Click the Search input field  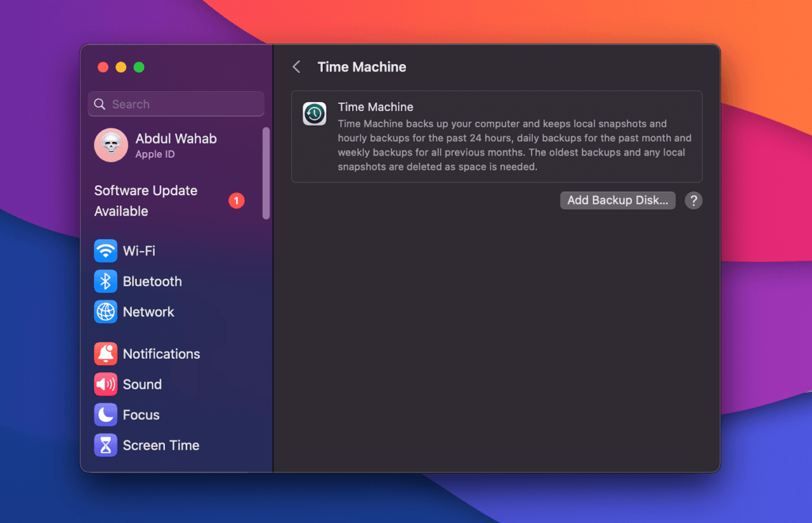176,104
